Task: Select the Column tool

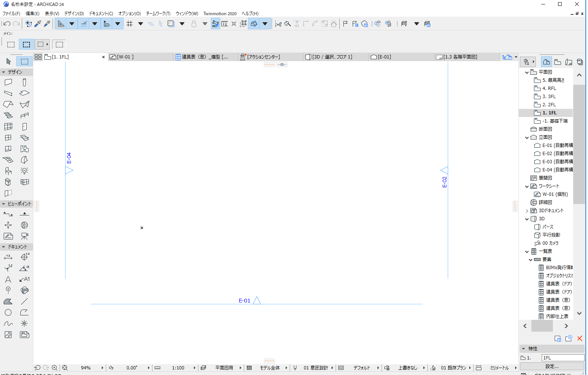Action: [24, 82]
